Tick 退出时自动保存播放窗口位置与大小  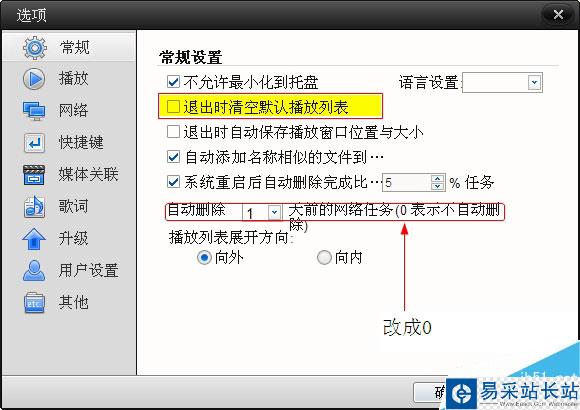[x=173, y=131]
